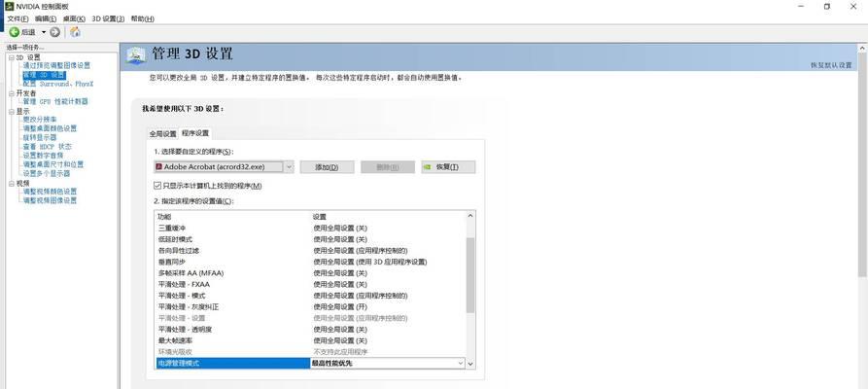868x389 pixels.
Task: Click the NVIDIA logo in the title bar
Action: click(x=10, y=6)
